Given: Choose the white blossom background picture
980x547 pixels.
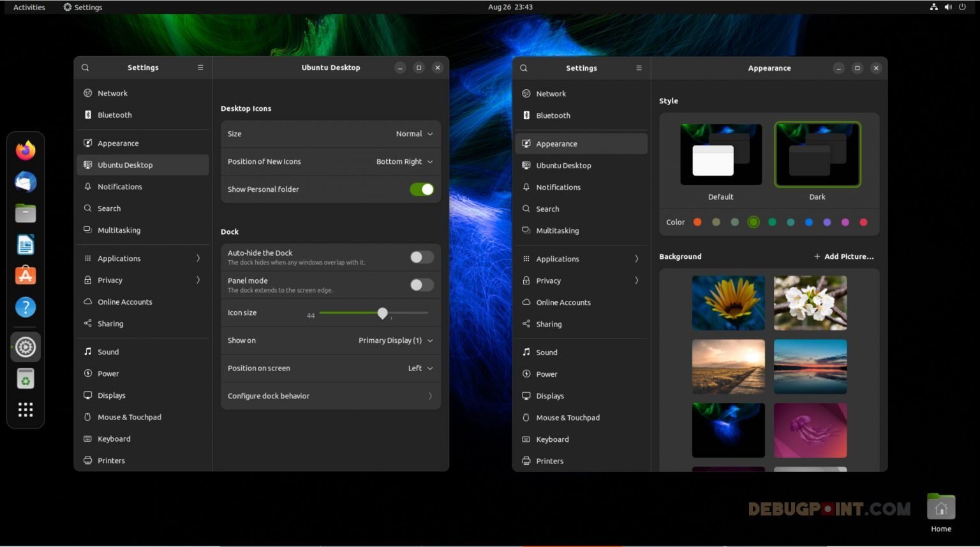Looking at the screenshot, I should [810, 303].
